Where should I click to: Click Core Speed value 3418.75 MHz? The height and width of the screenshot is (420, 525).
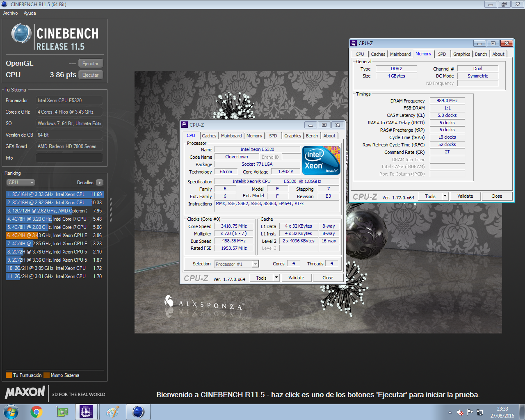(234, 226)
